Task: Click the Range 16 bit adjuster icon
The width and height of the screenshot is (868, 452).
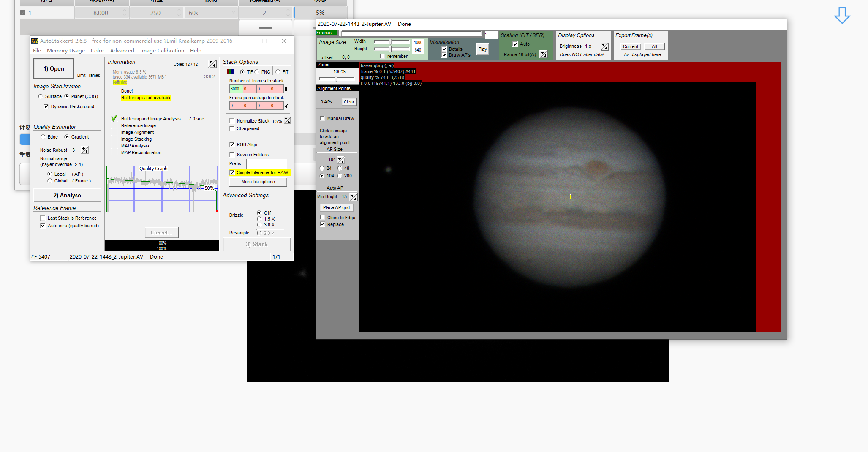Action: pos(544,54)
